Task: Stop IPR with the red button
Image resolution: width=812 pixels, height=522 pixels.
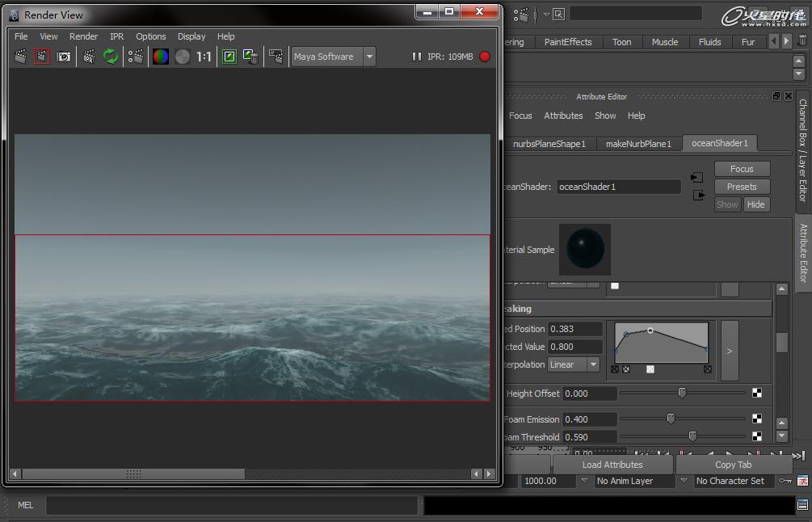Action: click(485, 57)
